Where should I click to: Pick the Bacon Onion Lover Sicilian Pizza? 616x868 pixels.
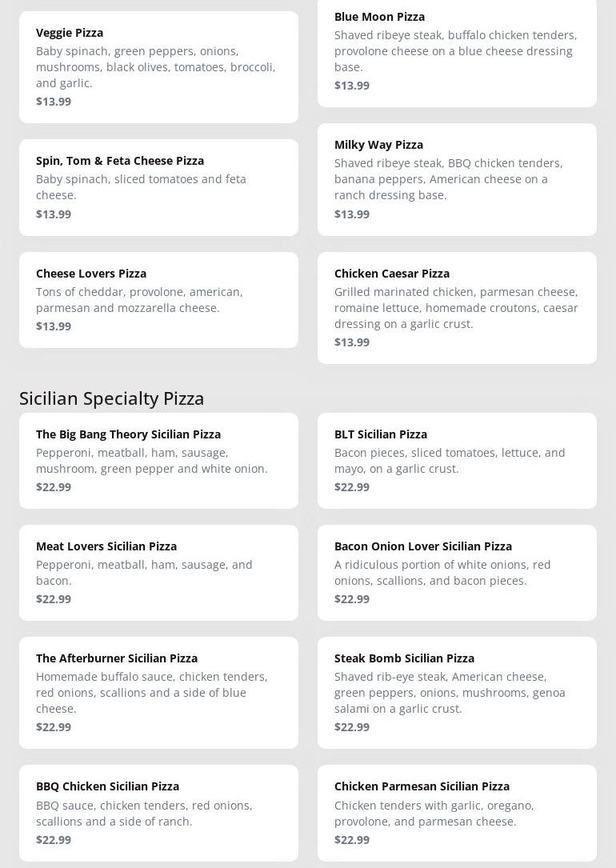(457, 572)
